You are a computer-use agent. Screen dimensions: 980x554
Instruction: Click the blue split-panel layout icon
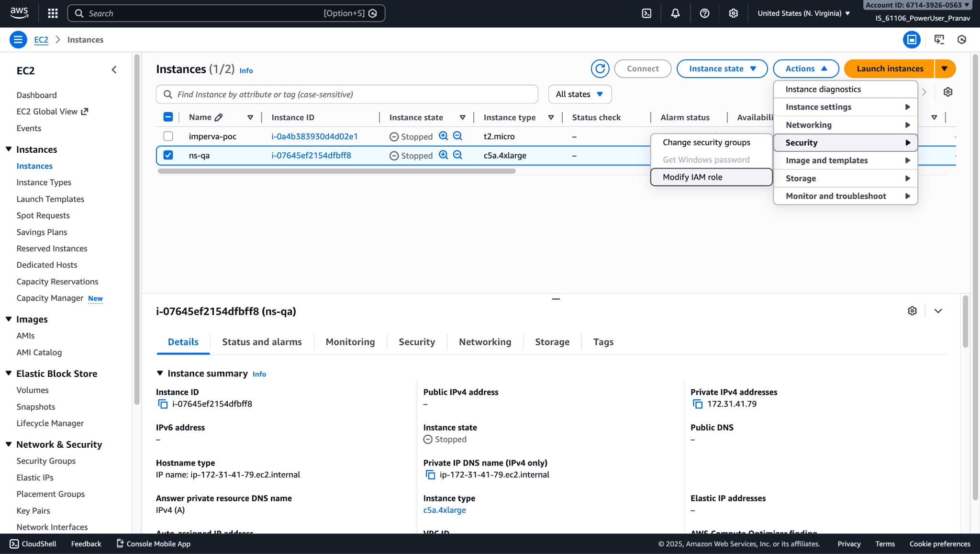[x=912, y=40]
